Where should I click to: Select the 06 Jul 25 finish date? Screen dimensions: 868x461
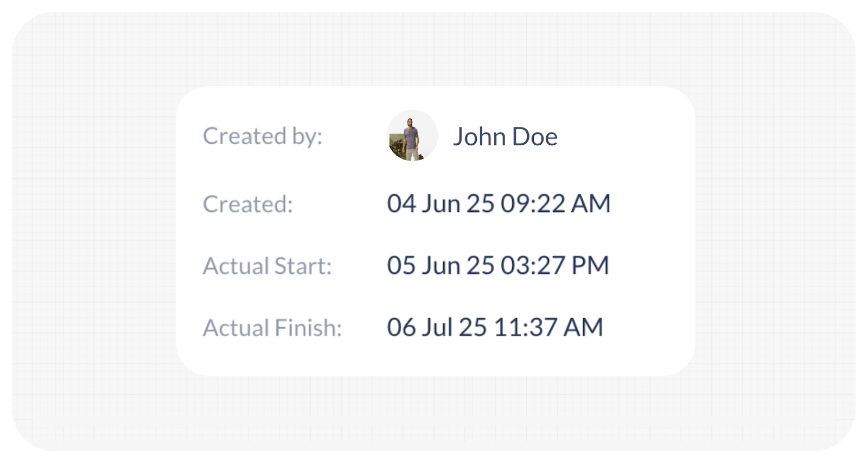click(x=437, y=328)
